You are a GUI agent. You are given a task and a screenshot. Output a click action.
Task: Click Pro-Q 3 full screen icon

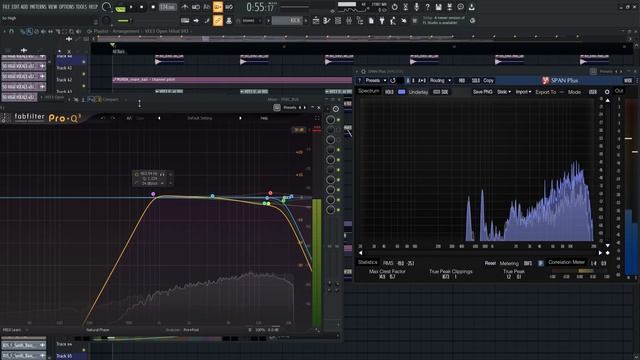(x=317, y=118)
